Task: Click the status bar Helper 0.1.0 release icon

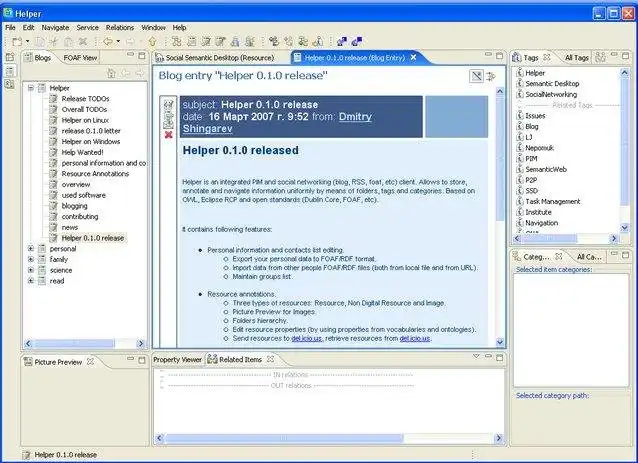Action: (26, 454)
